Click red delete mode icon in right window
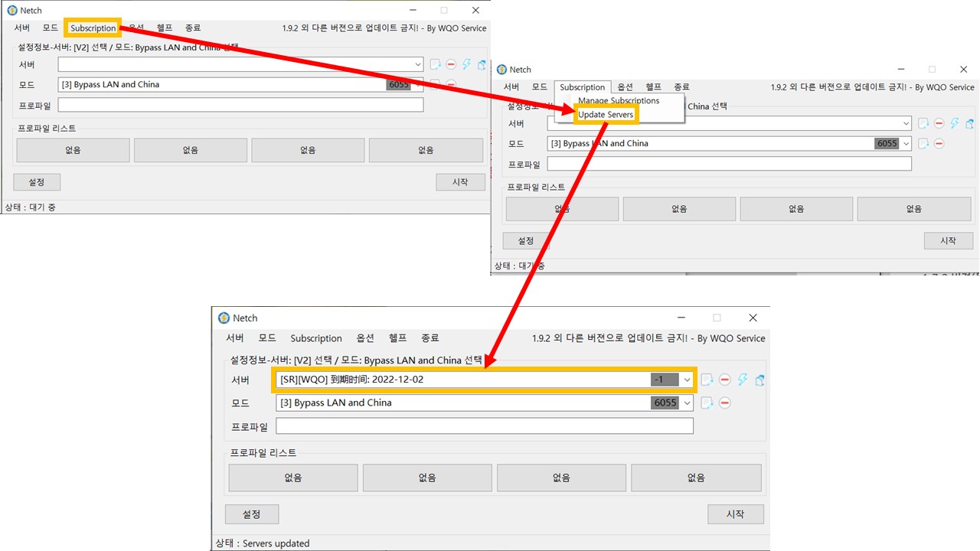 click(939, 143)
